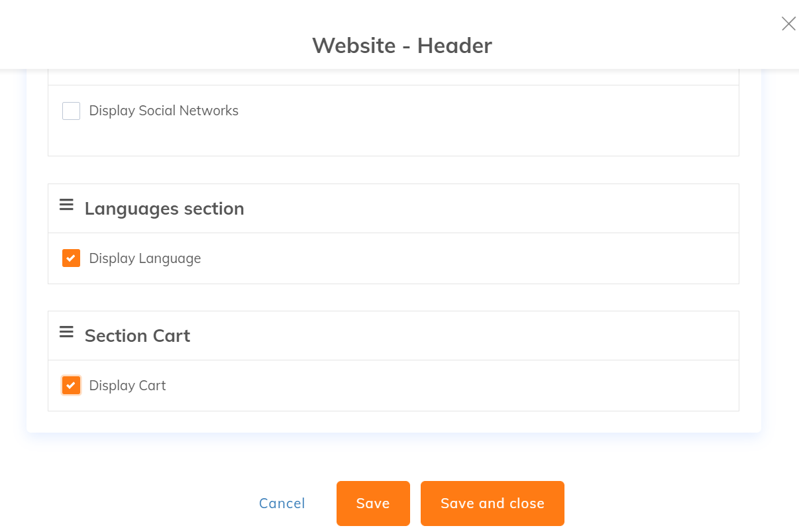
Task: Click the Section Cart drag handle icon
Action: [x=66, y=332]
